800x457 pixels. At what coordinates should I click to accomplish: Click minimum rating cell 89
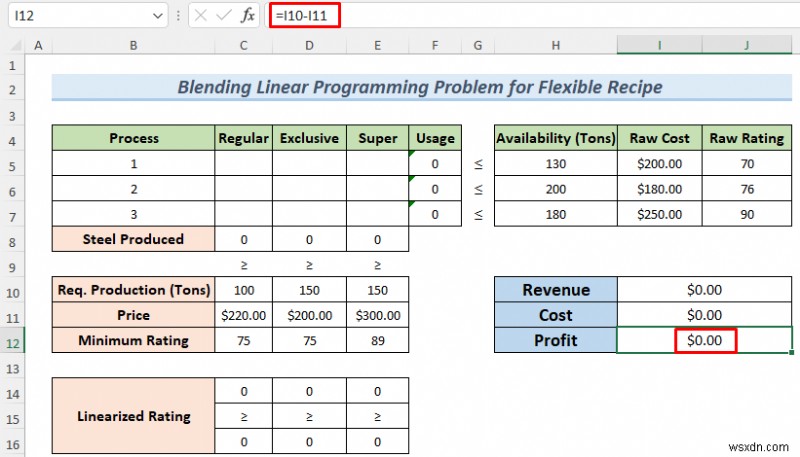tap(377, 340)
